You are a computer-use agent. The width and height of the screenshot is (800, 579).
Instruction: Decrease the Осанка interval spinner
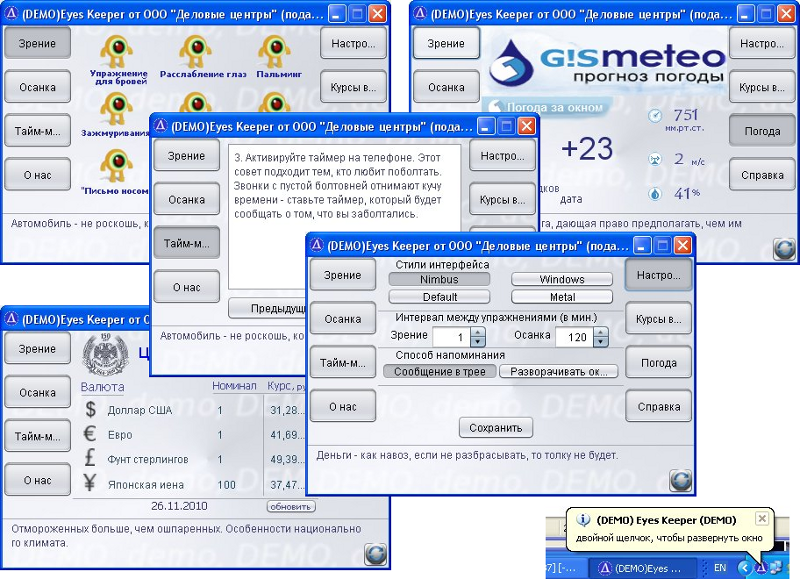click(x=601, y=342)
